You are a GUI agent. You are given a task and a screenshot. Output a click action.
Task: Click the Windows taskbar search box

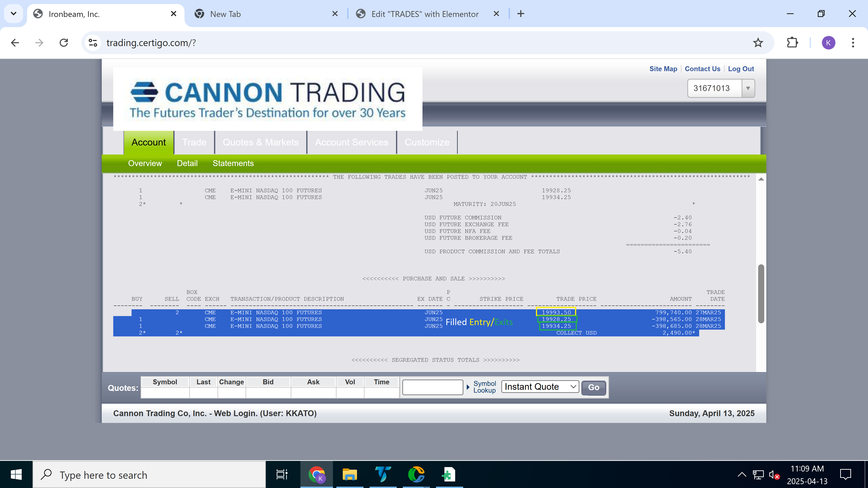click(149, 474)
